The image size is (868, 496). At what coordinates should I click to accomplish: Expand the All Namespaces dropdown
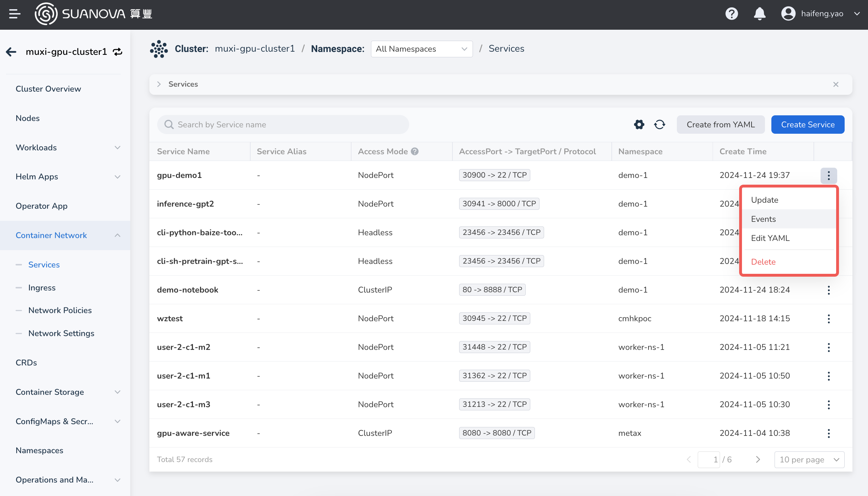(420, 49)
